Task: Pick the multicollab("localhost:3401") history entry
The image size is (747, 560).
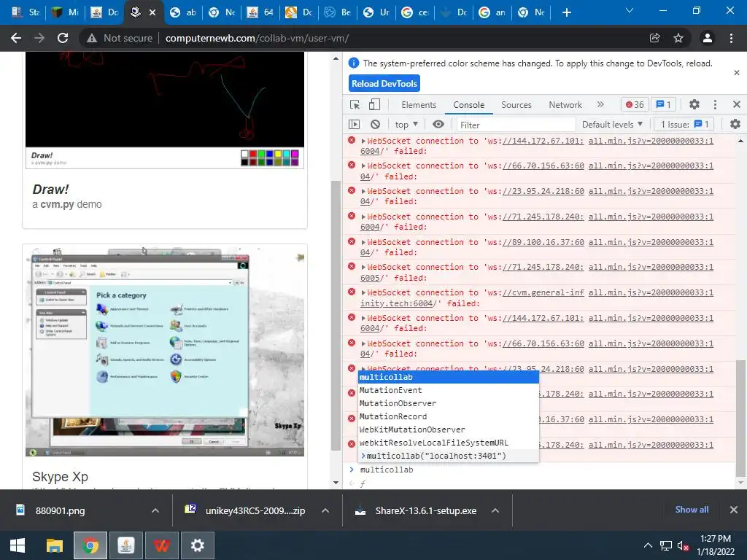Action: click(x=449, y=456)
